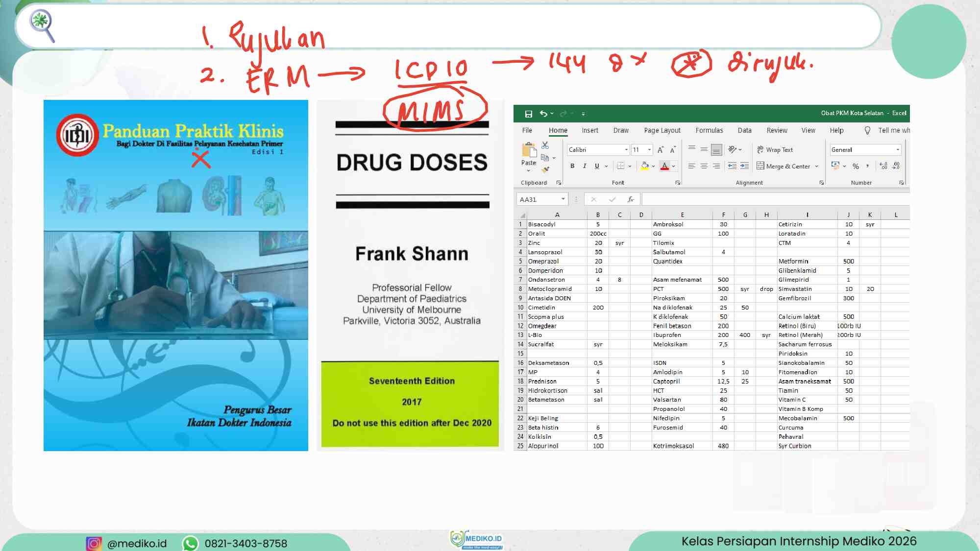Open the Name Box AA31 dropdown
The width and height of the screenshot is (980, 551).
click(563, 199)
